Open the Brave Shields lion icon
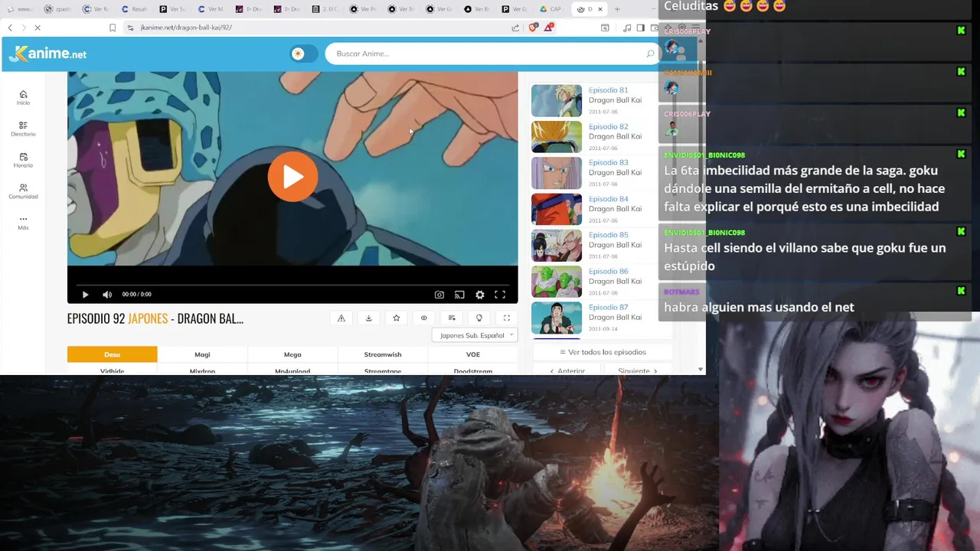980x551 pixels. pyautogui.click(x=534, y=28)
